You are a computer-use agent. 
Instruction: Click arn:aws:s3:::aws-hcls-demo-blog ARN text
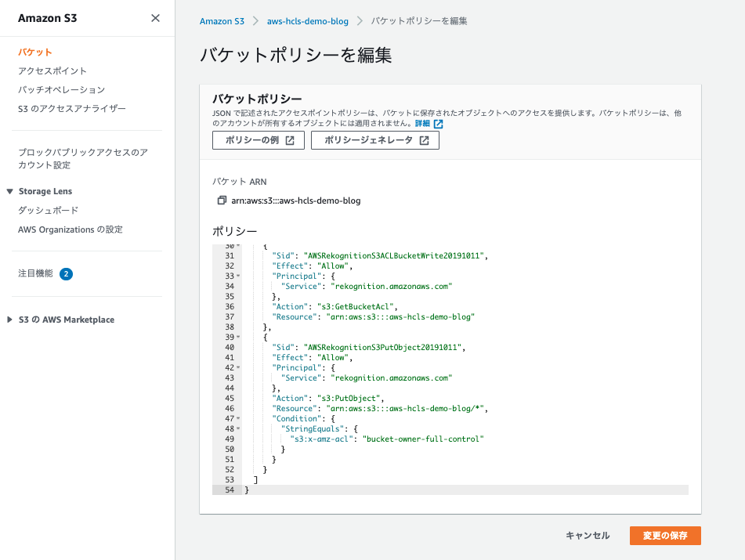pyautogui.click(x=296, y=201)
